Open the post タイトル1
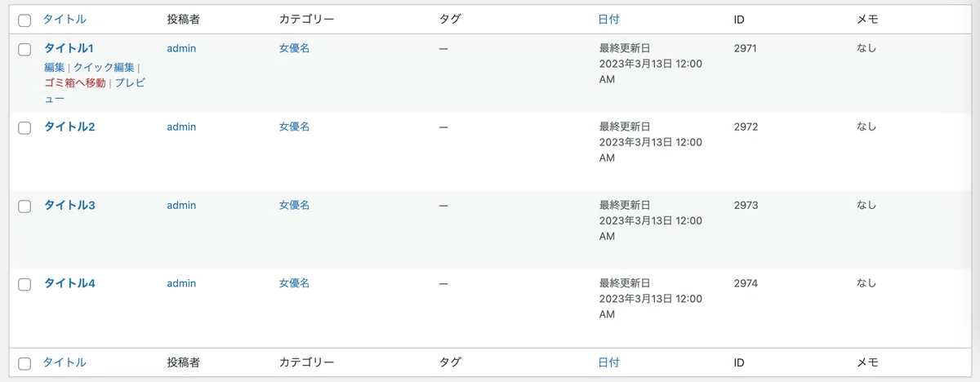The height and width of the screenshot is (382, 980). (x=69, y=49)
